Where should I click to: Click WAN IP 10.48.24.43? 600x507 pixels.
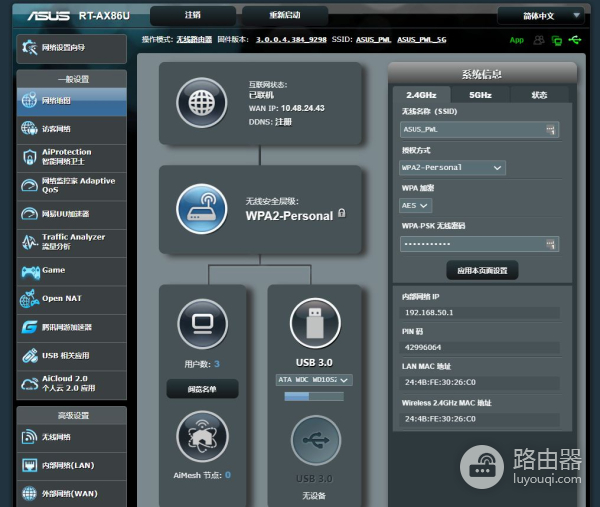pos(303,108)
